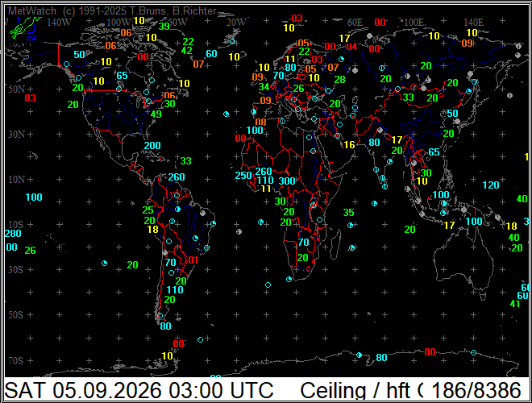Viewport: 532px width, 403px height.
Task: Select the 140W longitude label
Action: tap(59, 23)
